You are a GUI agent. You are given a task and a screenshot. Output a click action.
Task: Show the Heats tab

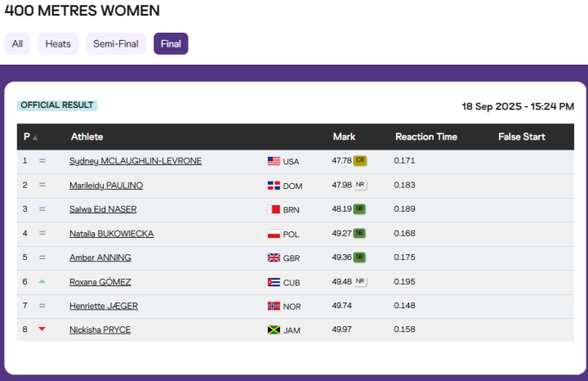pos(58,43)
